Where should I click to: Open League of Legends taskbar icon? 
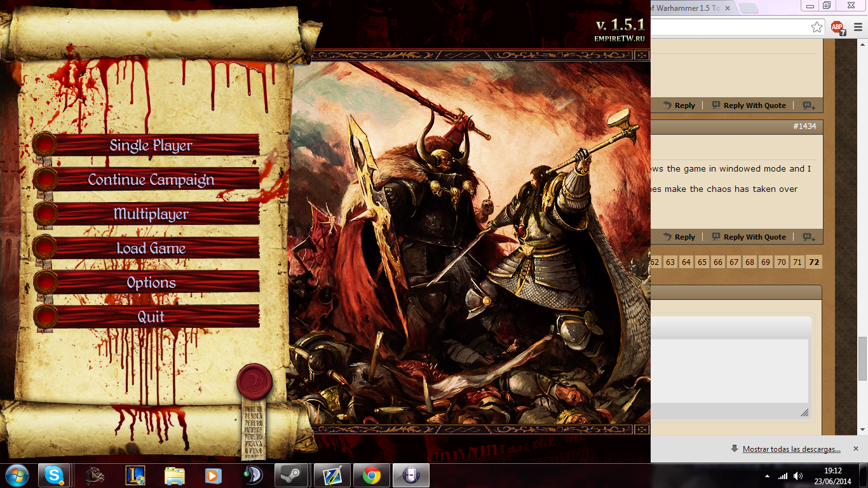135,475
